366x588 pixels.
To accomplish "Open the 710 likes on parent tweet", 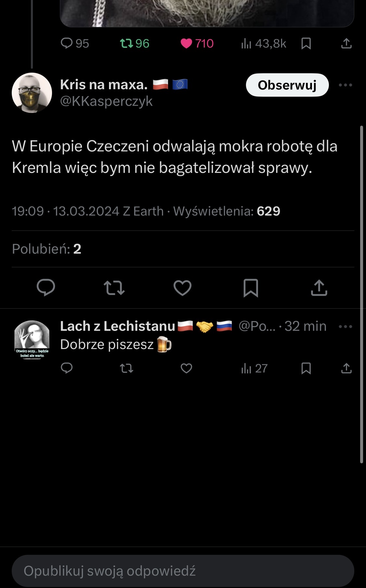I will pyautogui.click(x=197, y=43).
